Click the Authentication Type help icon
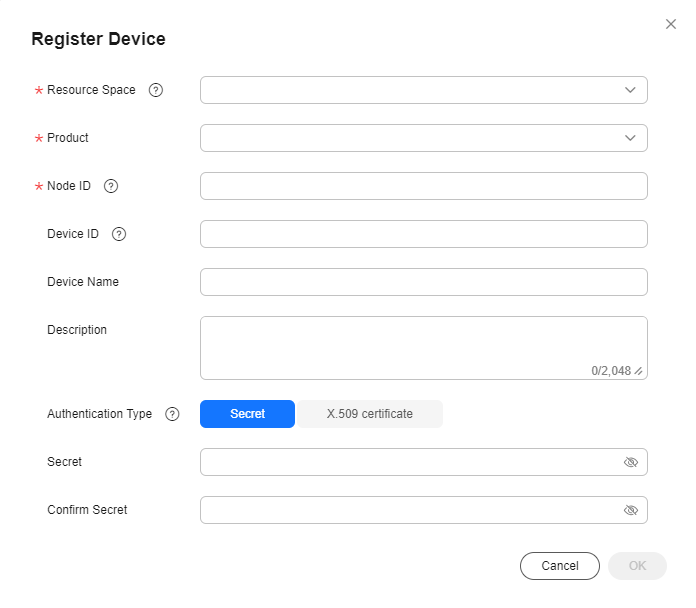Screen dimensions: 696x608 [x=172, y=414]
